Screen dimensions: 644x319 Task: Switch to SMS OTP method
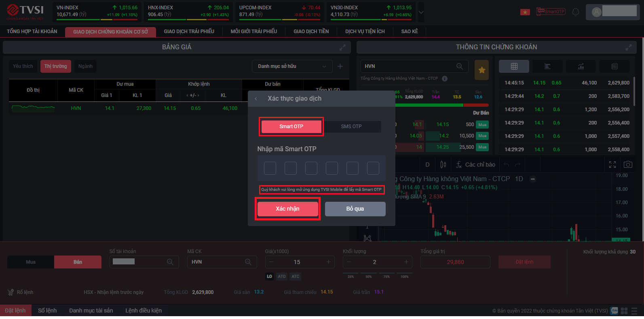351,127
